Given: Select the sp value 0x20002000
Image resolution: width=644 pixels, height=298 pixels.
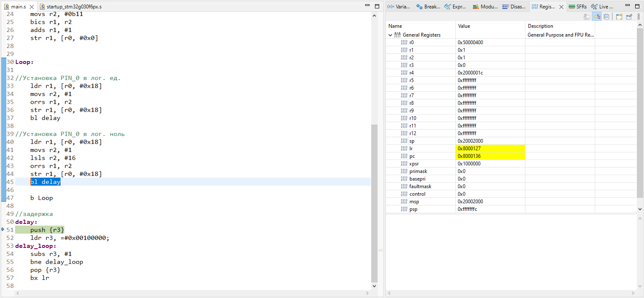Looking at the screenshot, I should [470, 141].
